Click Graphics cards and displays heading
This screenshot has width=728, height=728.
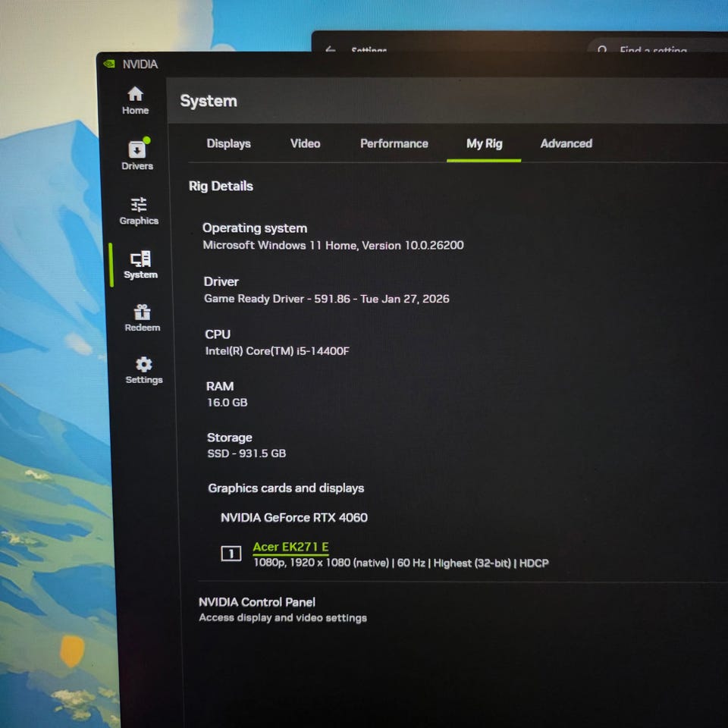pos(286,488)
